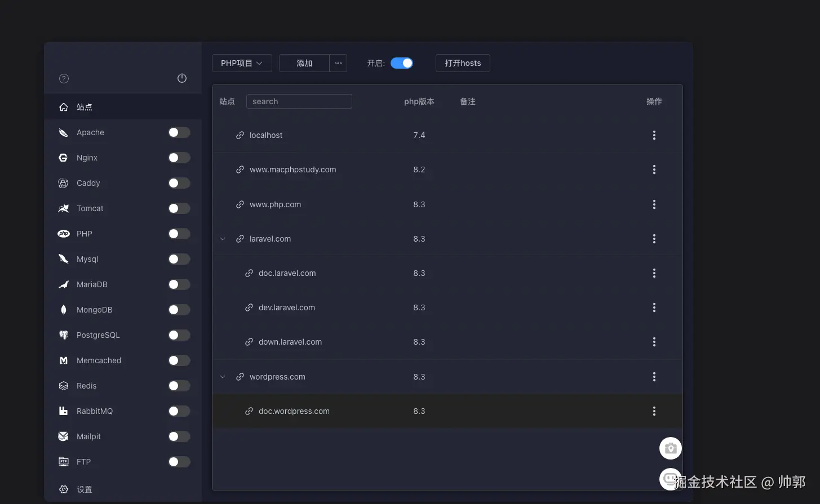This screenshot has height=504, width=820.
Task: Click the FTP icon in sidebar
Action: (64, 462)
